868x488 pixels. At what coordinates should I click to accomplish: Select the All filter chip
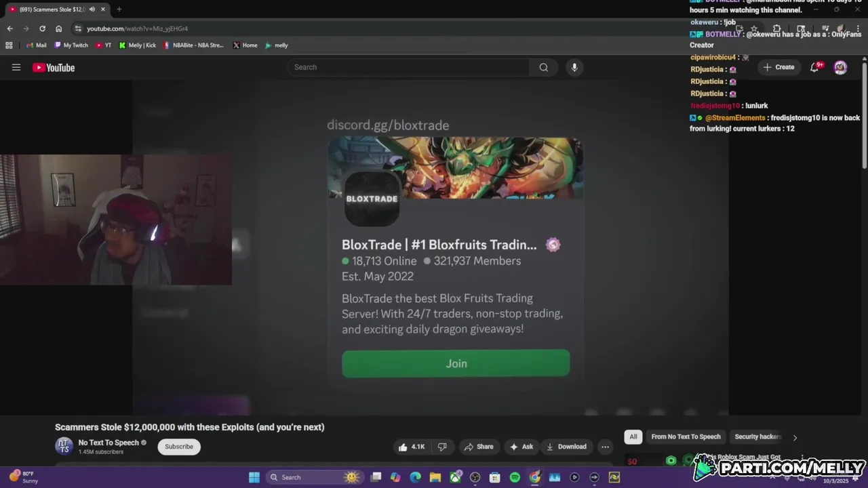click(633, 437)
